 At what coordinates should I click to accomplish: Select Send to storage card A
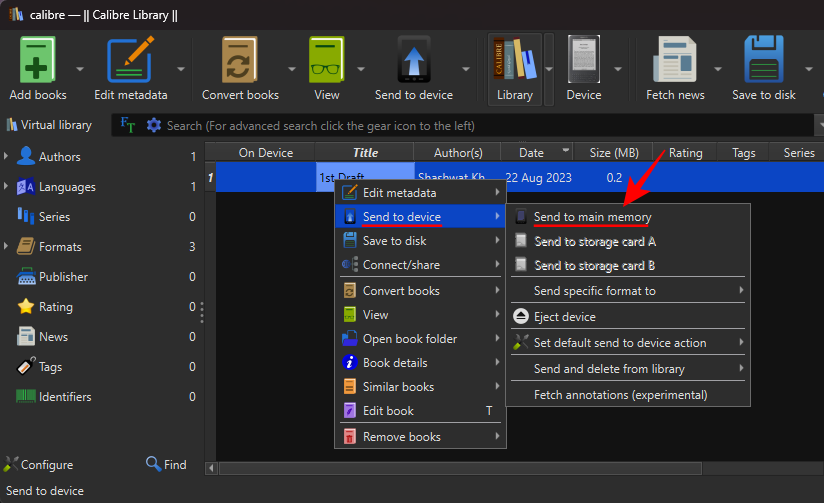tap(628, 241)
